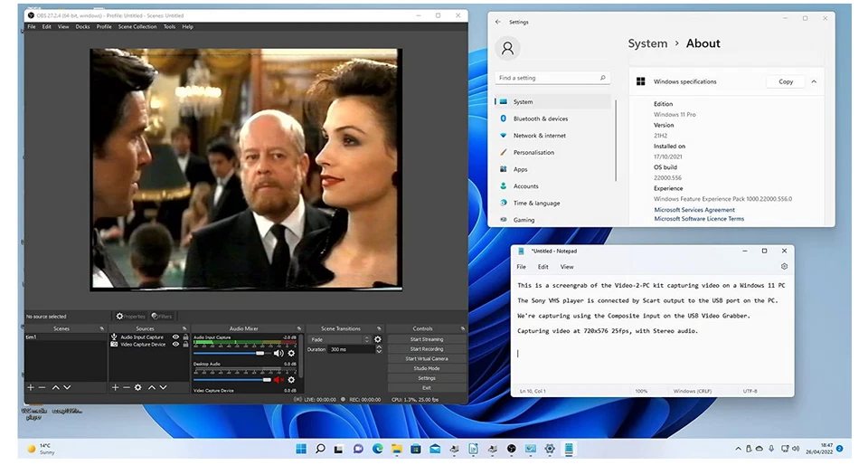Pop out the Sources dock
868x465 pixels.
click(x=184, y=328)
